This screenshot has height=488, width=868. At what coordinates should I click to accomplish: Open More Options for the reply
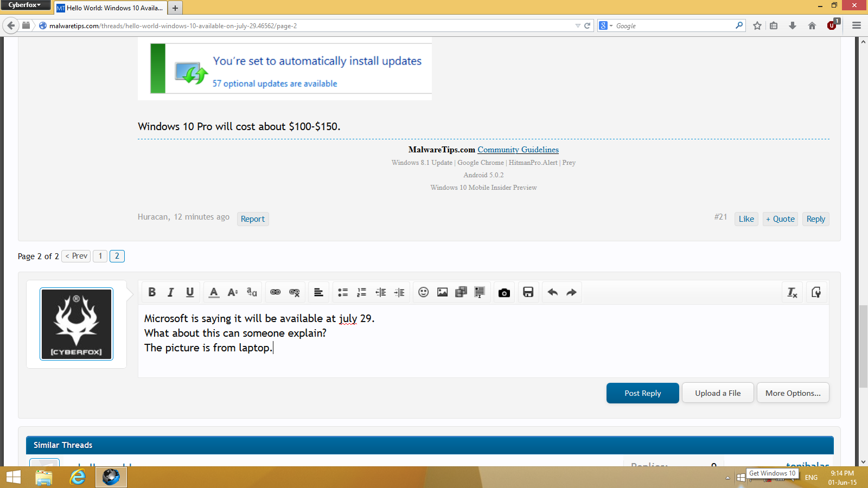click(793, 393)
